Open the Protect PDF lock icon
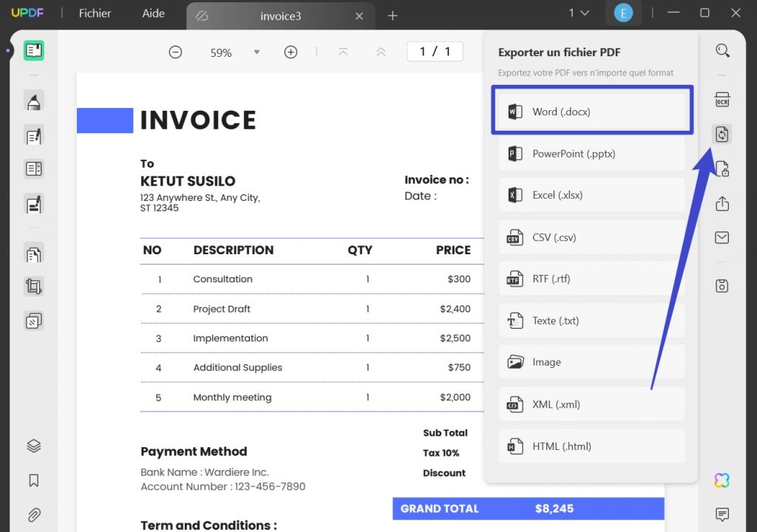 click(x=722, y=168)
